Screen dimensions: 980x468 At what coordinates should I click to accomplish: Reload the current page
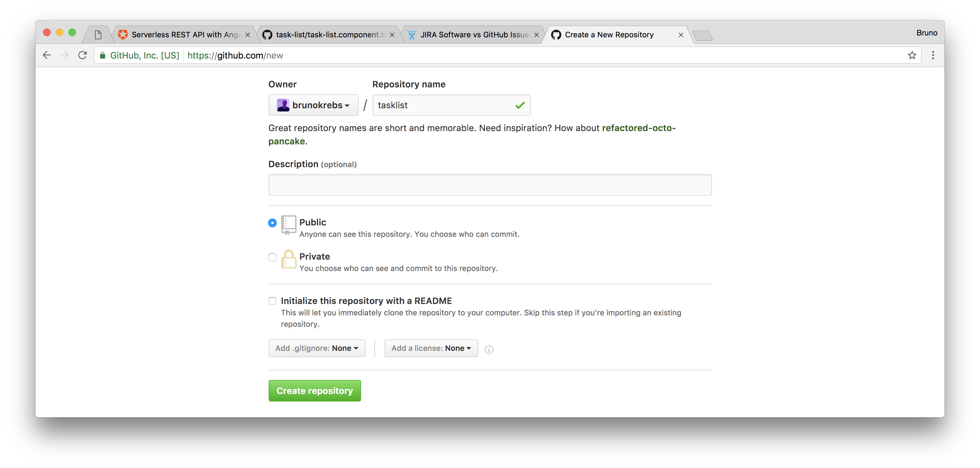[x=82, y=55]
